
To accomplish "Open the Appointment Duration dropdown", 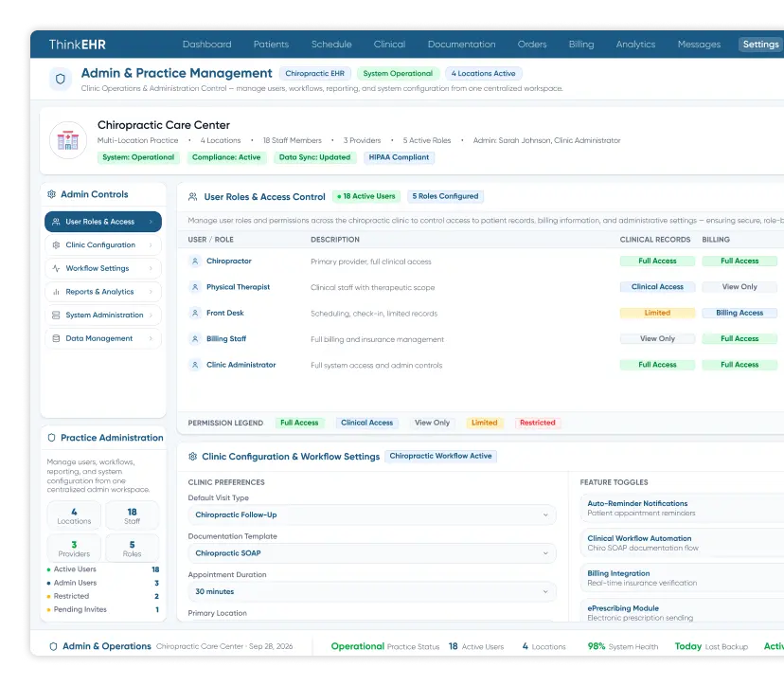I will coord(372,591).
